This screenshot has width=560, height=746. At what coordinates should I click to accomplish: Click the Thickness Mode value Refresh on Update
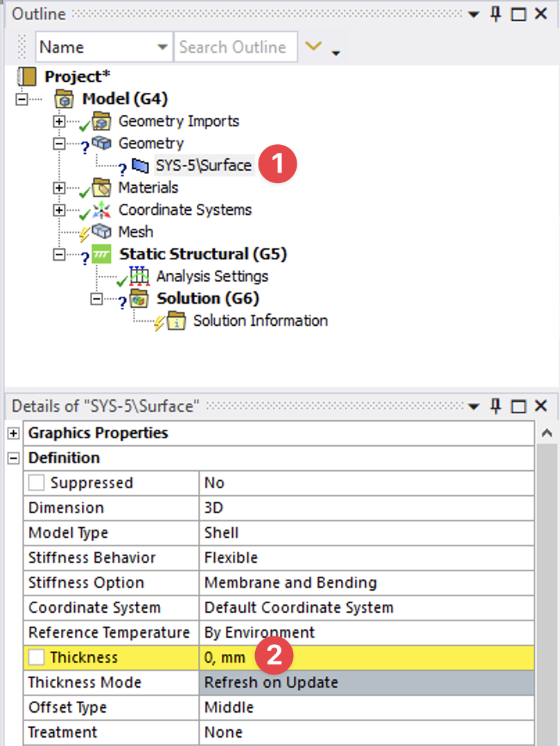(x=367, y=683)
